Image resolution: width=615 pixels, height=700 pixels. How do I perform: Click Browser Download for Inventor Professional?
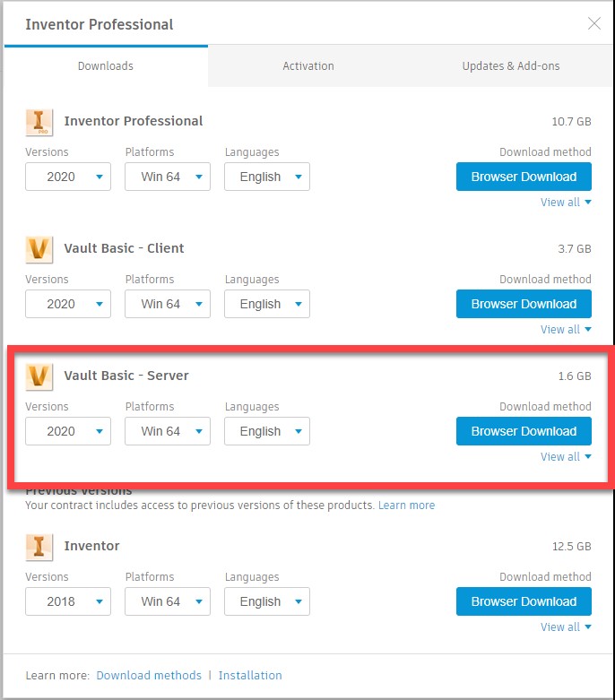524,177
